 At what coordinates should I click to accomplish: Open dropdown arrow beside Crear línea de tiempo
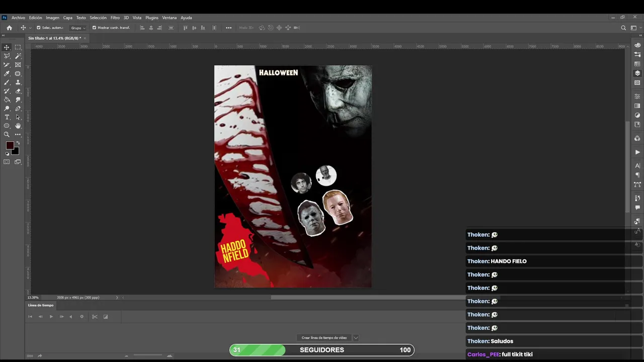coord(356,338)
